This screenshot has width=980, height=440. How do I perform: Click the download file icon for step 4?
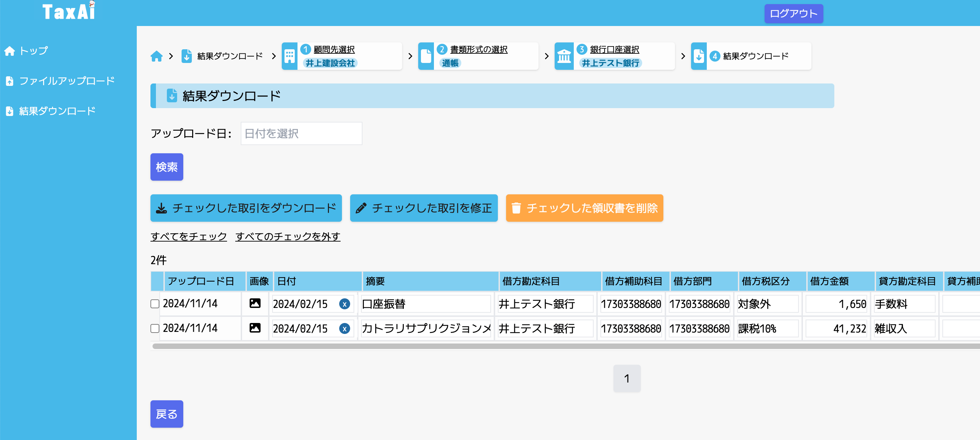tap(699, 56)
